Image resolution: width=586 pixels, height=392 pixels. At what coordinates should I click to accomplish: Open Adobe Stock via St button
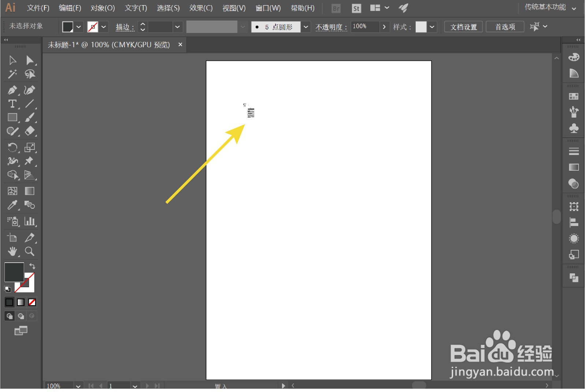coord(356,8)
